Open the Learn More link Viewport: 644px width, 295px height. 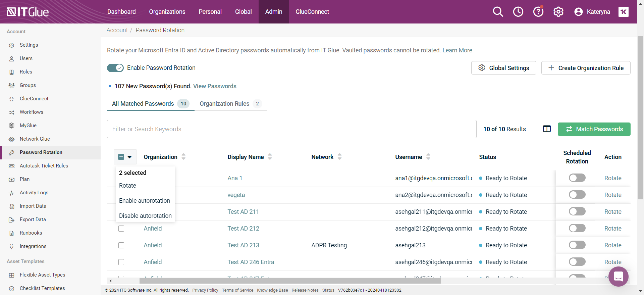click(457, 50)
